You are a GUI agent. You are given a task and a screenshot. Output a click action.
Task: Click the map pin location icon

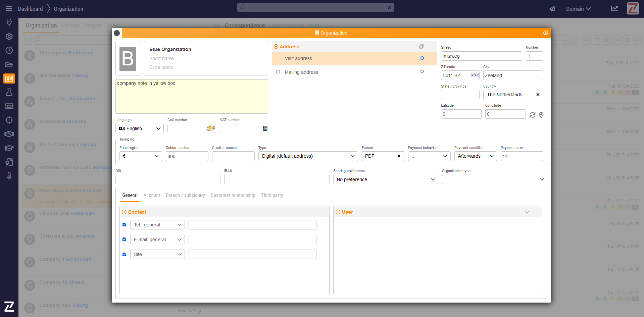tap(541, 115)
